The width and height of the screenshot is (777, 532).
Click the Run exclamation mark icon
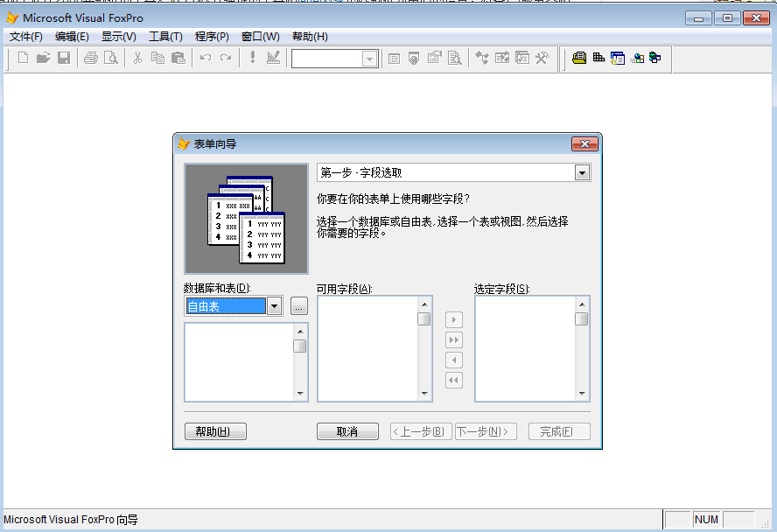pyautogui.click(x=253, y=58)
